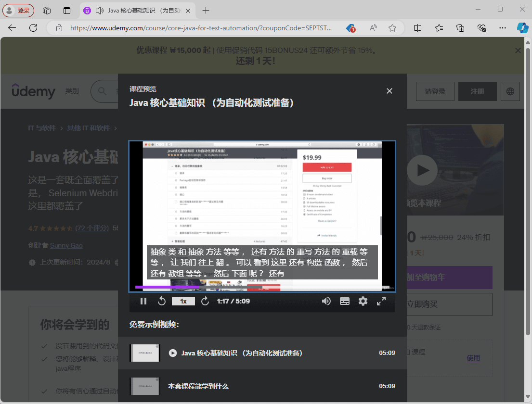Image resolution: width=532 pixels, height=404 pixels.
Task: Open Edge's Copilot icon
Action: pyautogui.click(x=523, y=28)
